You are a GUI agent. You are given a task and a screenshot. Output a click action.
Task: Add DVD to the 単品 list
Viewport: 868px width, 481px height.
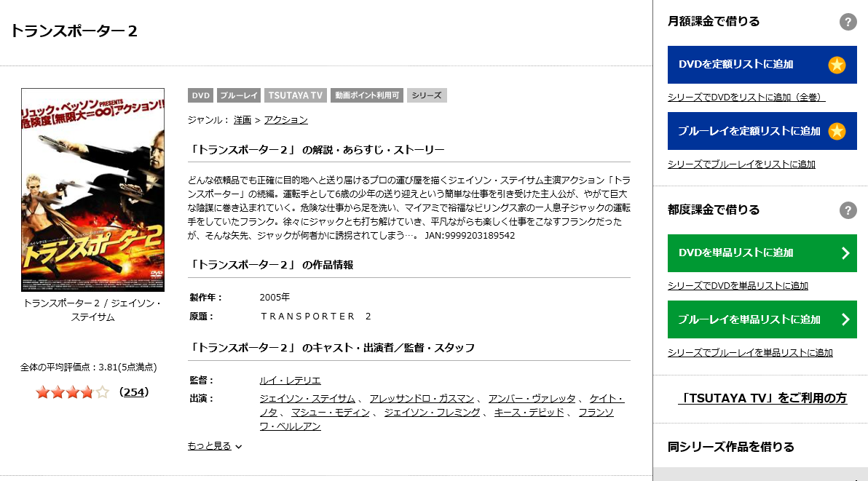pos(762,253)
